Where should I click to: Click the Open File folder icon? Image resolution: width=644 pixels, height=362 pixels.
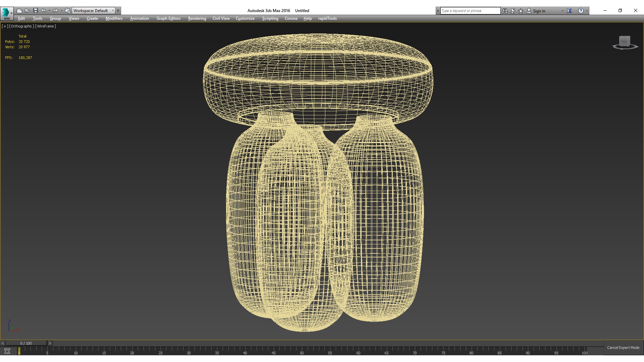28,11
